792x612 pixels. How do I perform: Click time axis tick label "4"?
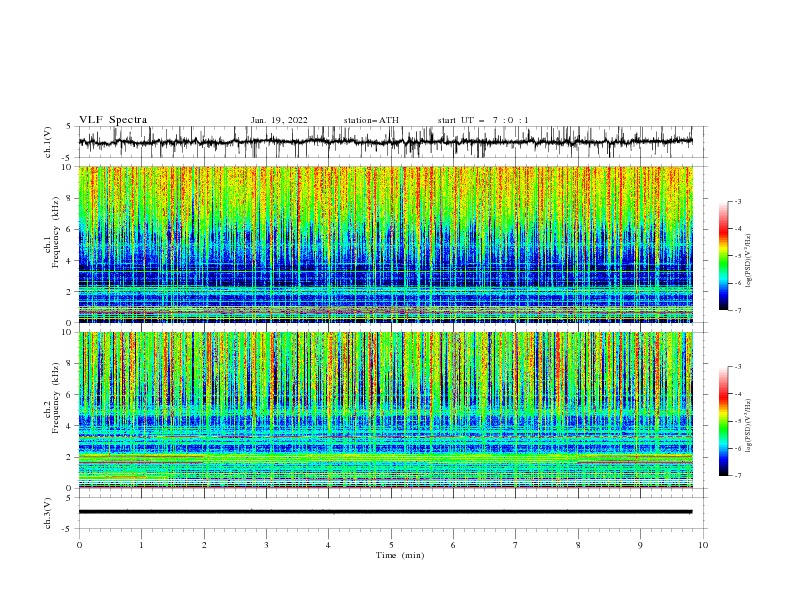point(328,545)
